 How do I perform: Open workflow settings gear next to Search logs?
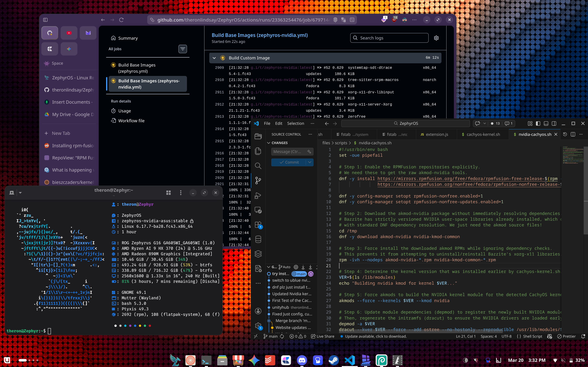click(436, 38)
